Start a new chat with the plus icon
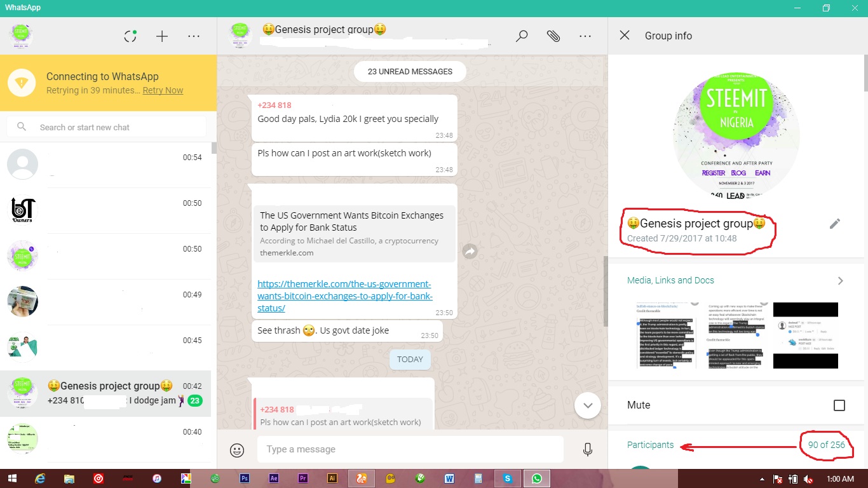The image size is (868, 488). point(162,36)
